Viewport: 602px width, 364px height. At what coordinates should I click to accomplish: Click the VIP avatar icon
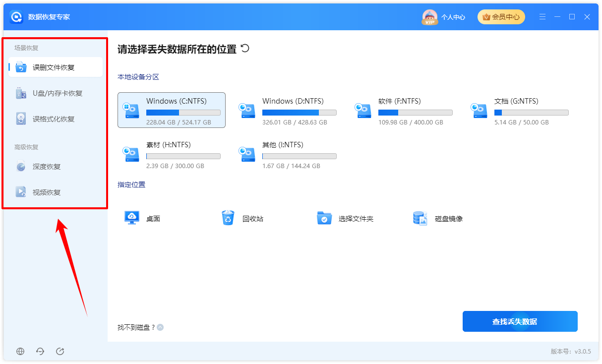(429, 17)
